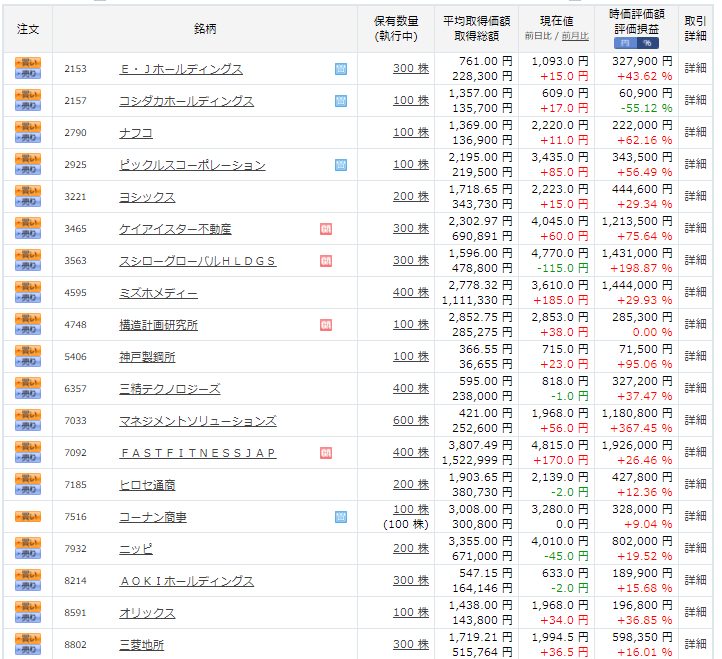Click the orange 買い button for スシローグローバルHLDGS
722x659 pixels.
pyautogui.click(x=28, y=255)
